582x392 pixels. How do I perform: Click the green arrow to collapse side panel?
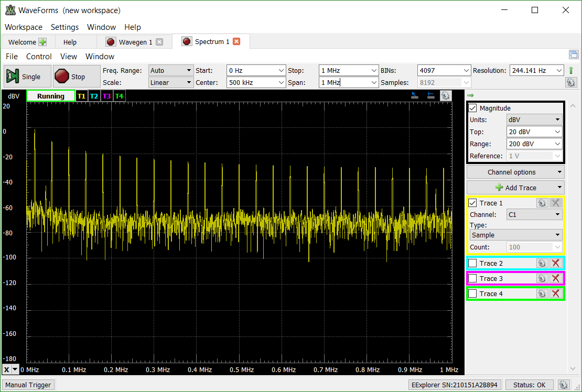[470, 95]
